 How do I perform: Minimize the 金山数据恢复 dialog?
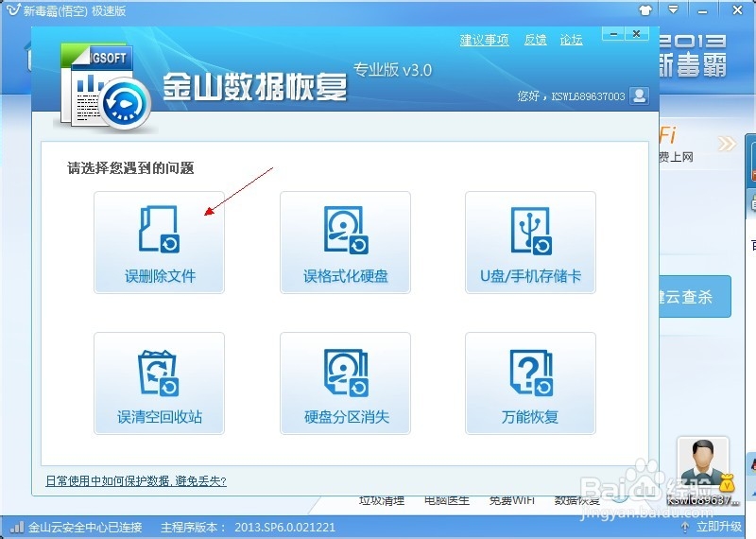point(613,34)
